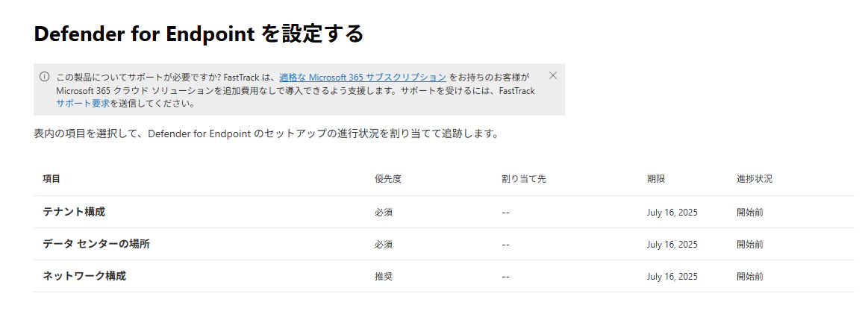The image size is (868, 314).
Task: Click the 進捗状況 column header
Action: (x=755, y=178)
